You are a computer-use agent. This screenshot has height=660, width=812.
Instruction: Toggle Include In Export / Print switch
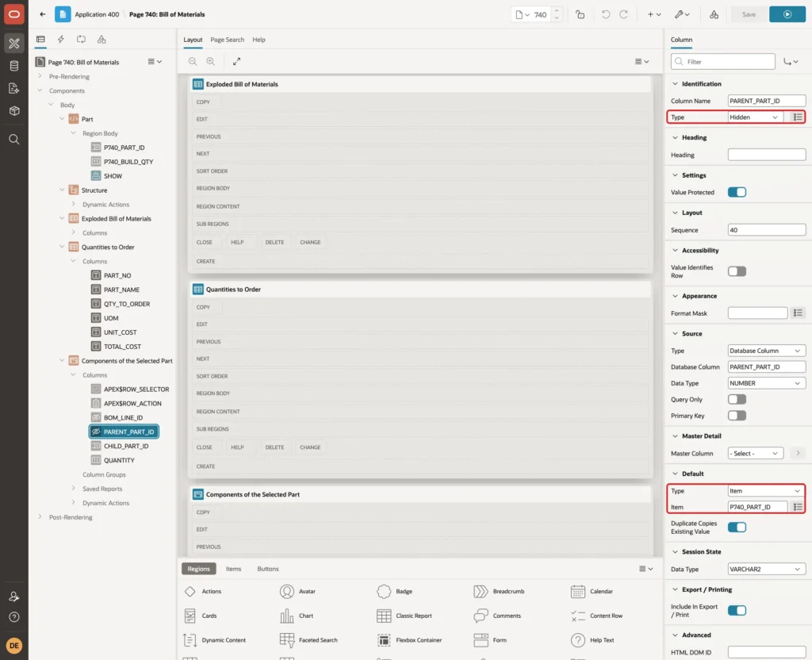click(x=737, y=610)
